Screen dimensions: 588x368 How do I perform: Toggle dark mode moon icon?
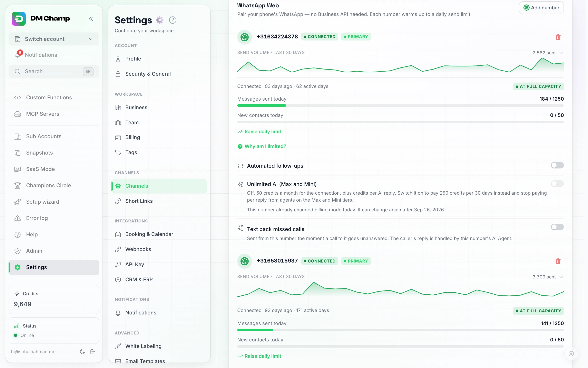point(83,351)
